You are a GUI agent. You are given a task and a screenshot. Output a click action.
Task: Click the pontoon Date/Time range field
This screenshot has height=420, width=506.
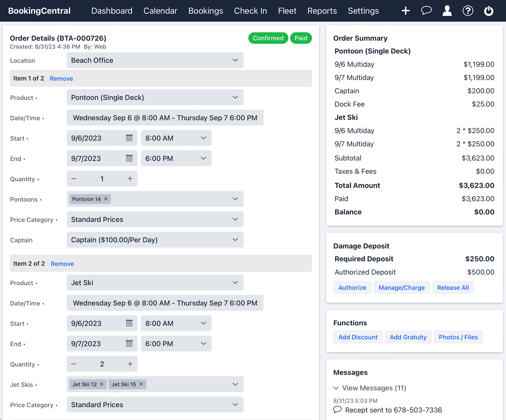(165, 118)
